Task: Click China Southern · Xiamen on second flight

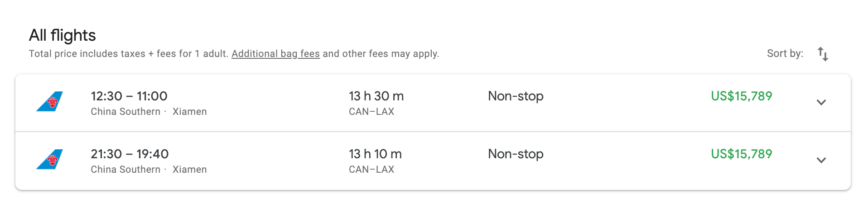Action: pyautogui.click(x=149, y=170)
